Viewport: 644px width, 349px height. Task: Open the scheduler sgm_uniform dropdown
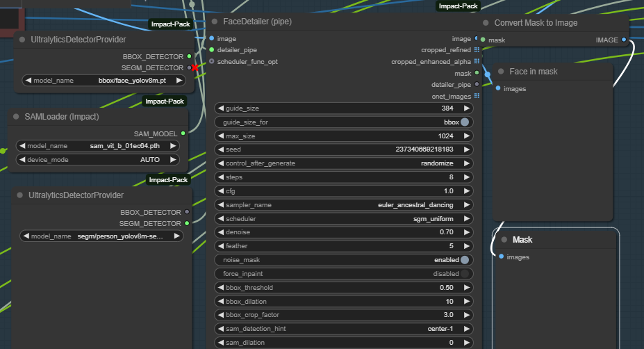click(x=344, y=219)
